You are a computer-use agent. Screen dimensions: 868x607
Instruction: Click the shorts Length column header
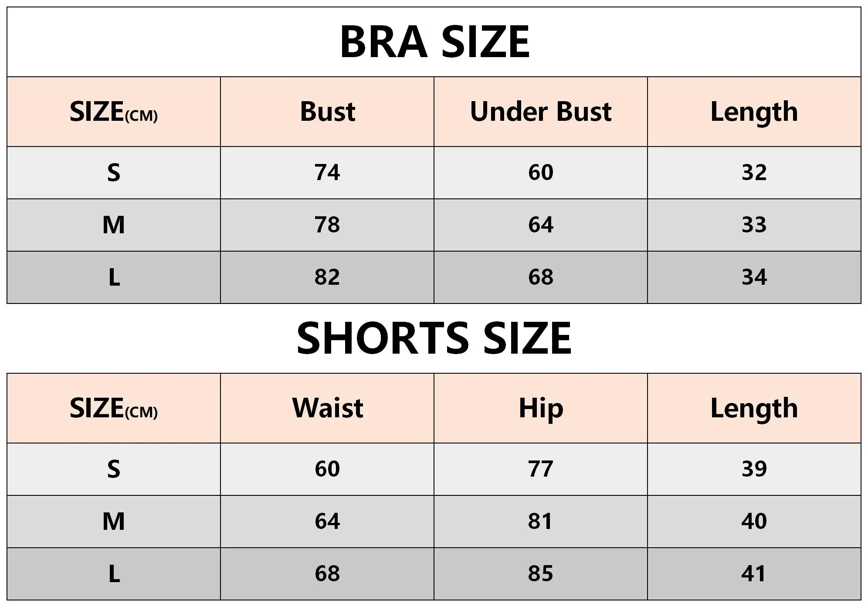click(x=754, y=409)
